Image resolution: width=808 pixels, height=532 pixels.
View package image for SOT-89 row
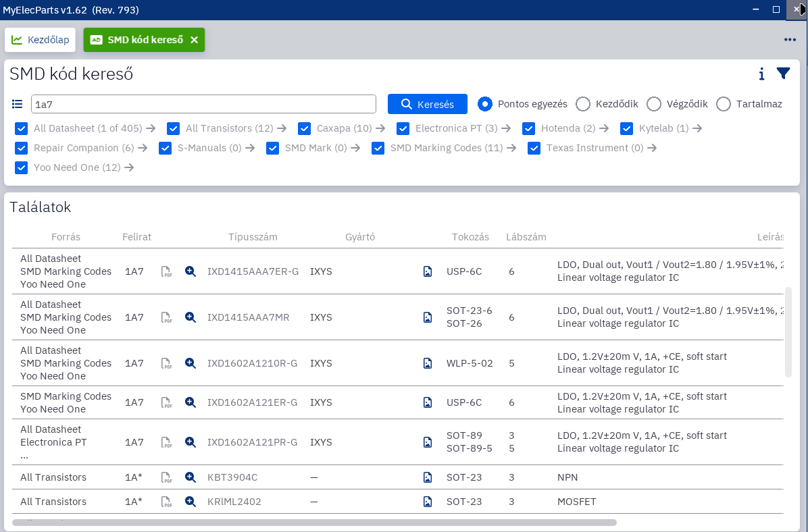(x=428, y=442)
